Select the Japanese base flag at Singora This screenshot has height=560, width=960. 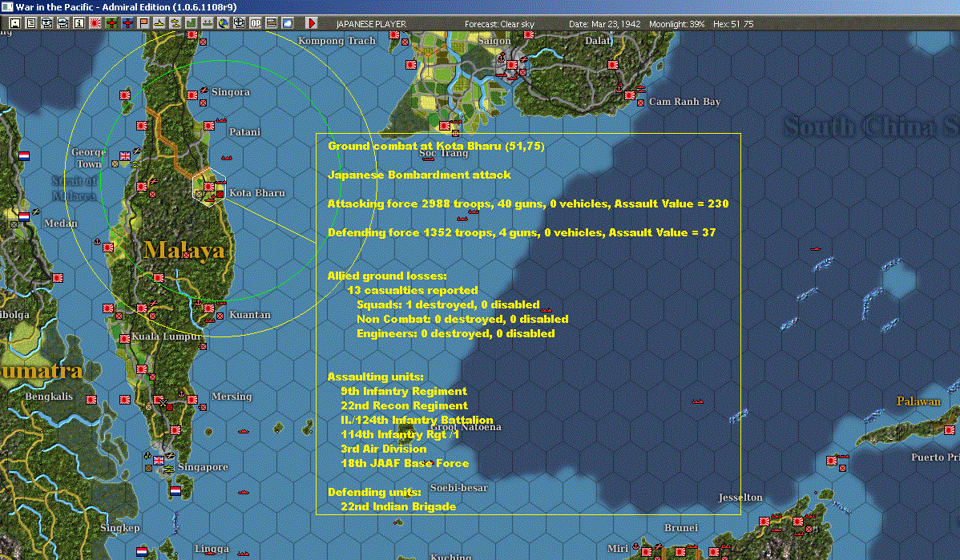pyautogui.click(x=192, y=95)
